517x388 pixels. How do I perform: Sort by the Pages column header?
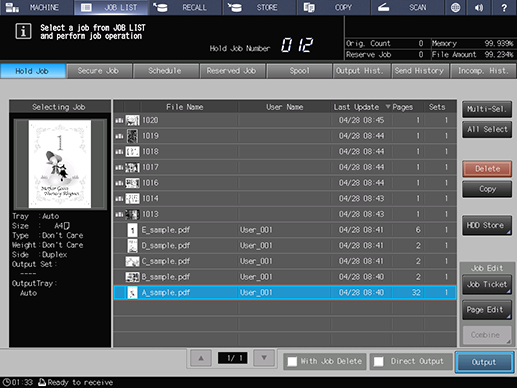tap(408, 107)
